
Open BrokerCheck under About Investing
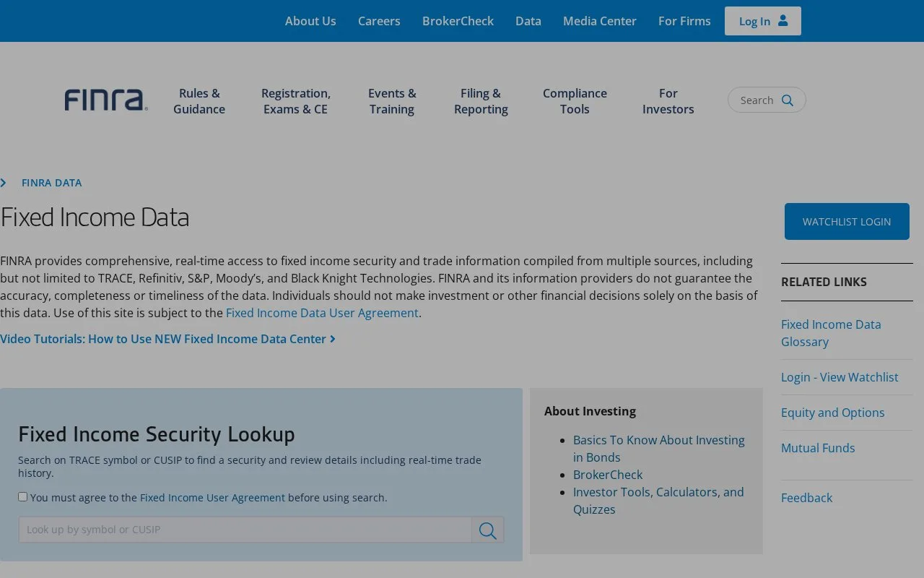[608, 475]
